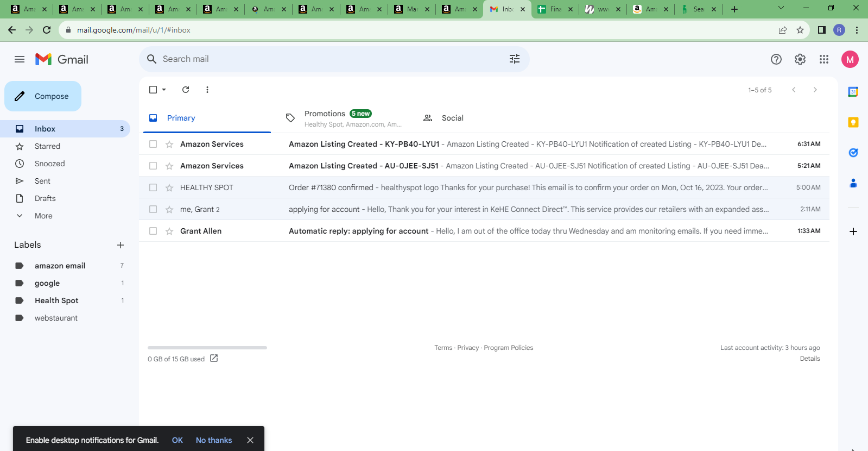Image resolution: width=868 pixels, height=451 pixels.
Task: Open the main menu hamburger icon
Action: click(x=20, y=59)
